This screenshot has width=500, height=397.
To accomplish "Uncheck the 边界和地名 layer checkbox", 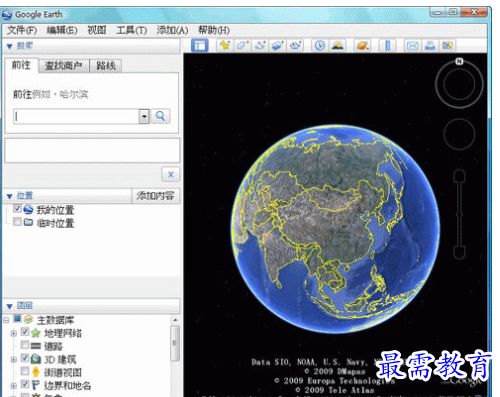I will coord(25,384).
